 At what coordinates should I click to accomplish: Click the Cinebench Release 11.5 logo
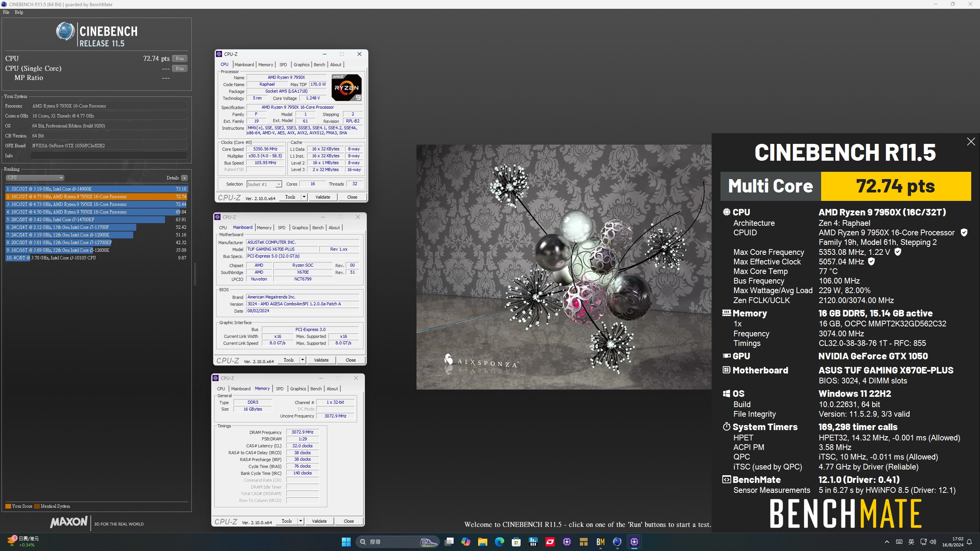tap(97, 34)
